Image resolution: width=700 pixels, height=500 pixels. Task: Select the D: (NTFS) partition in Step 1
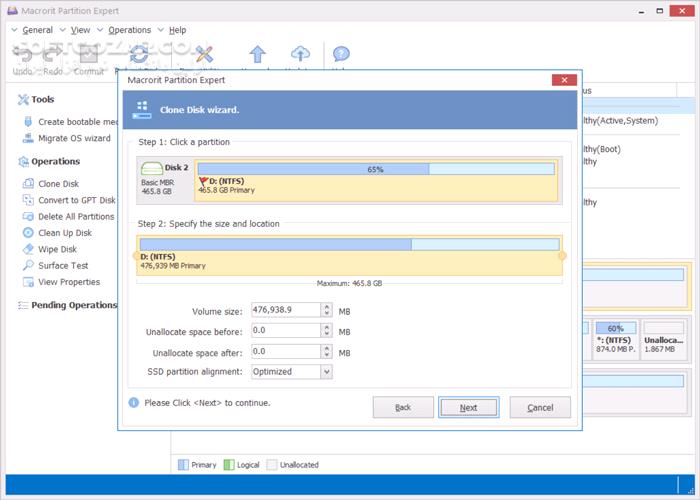click(x=376, y=181)
